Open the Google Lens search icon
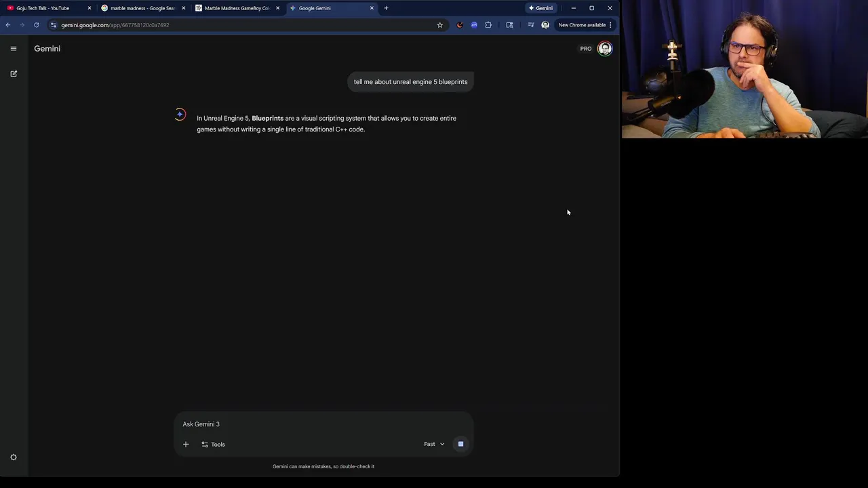The width and height of the screenshot is (868, 488). click(510, 25)
